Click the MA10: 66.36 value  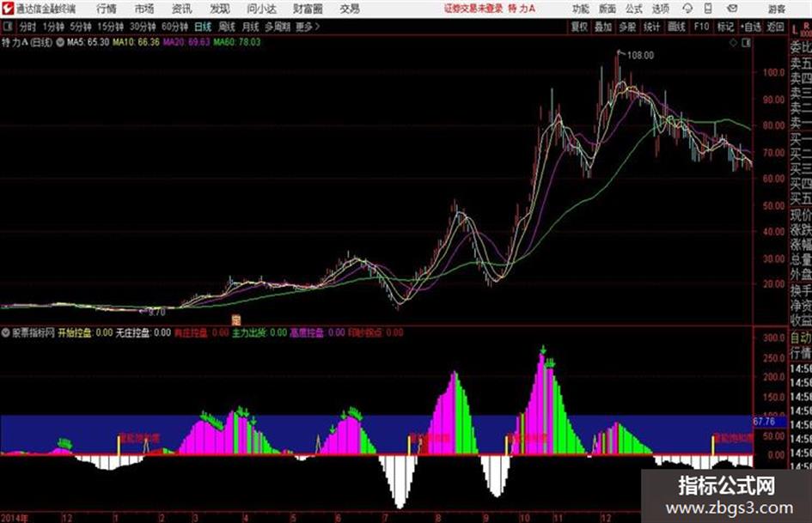(x=137, y=42)
